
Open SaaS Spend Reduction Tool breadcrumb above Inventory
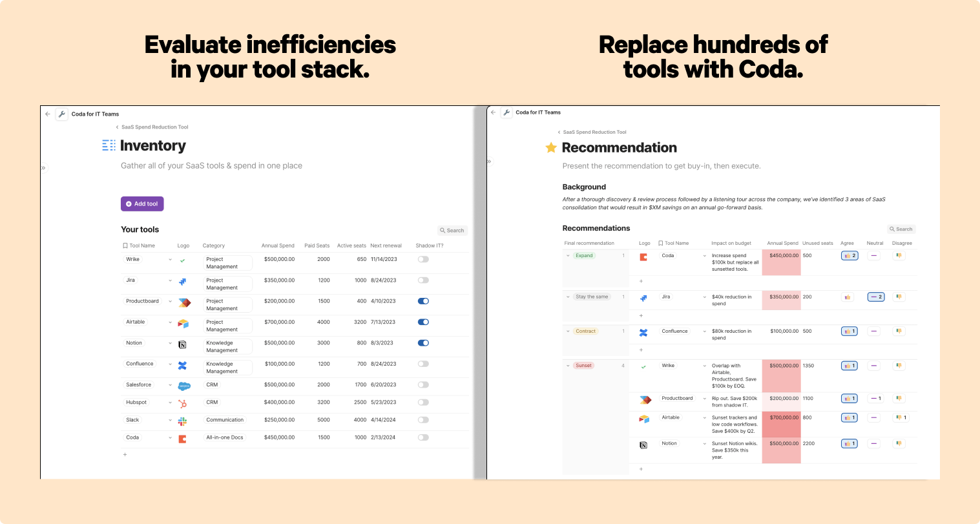point(152,127)
